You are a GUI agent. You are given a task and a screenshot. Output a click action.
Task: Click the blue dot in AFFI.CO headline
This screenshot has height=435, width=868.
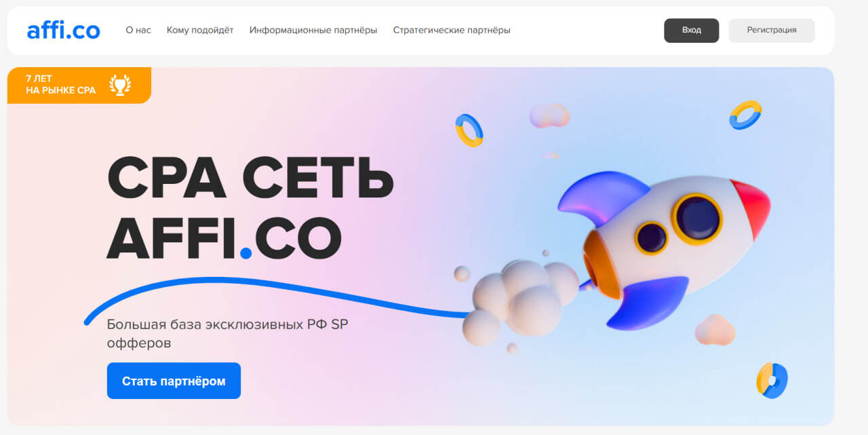coord(245,254)
